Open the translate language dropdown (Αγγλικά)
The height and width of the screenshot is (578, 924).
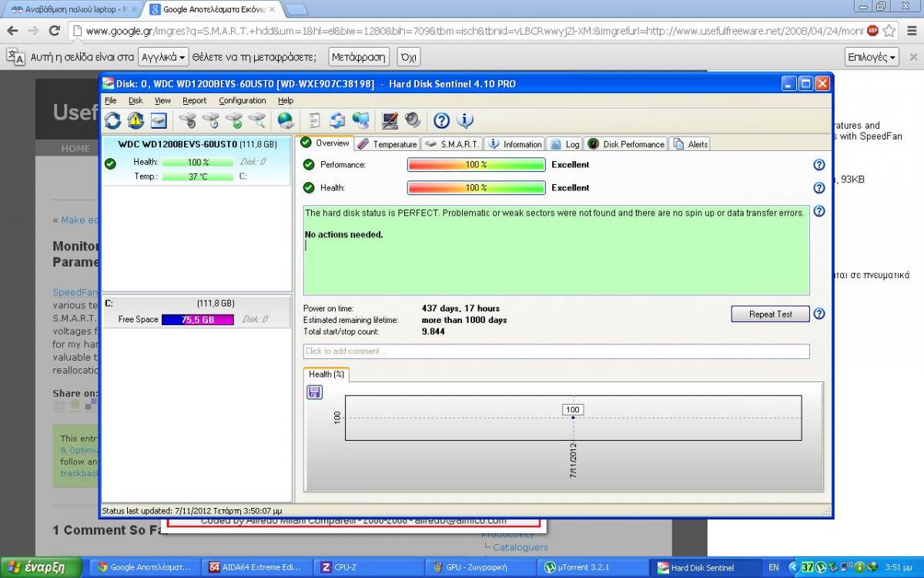[164, 57]
